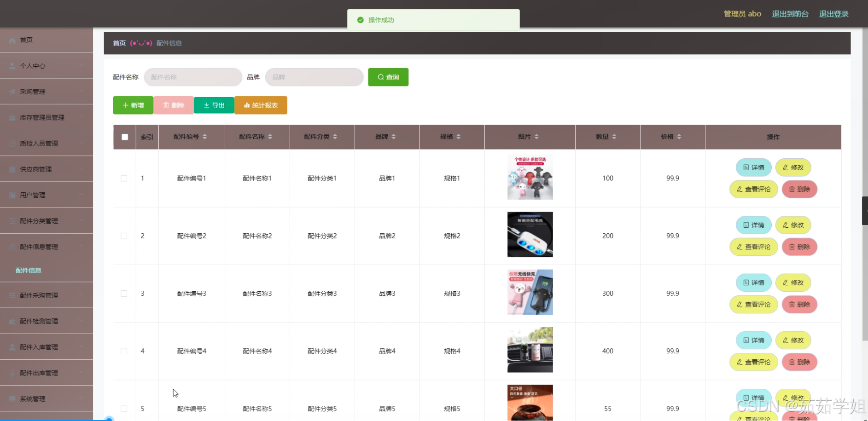Screen dimensions: 868x421
Task: Open the bar-chart icon on 统计报表 button
Action: pos(245,105)
